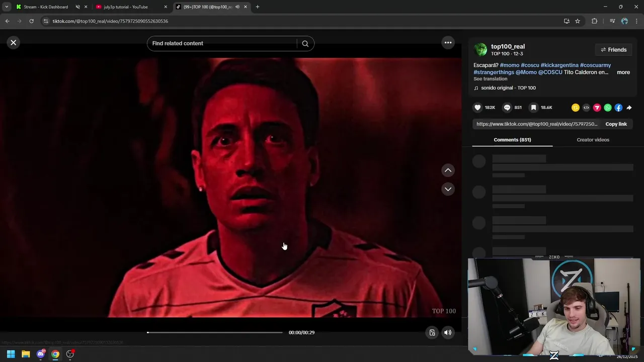Open OBS Studio from taskbar
The image size is (644, 362).
[70, 354]
